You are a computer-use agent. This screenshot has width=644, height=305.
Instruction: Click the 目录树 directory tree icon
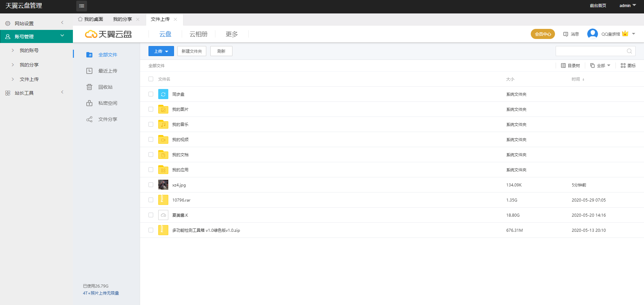pos(570,66)
